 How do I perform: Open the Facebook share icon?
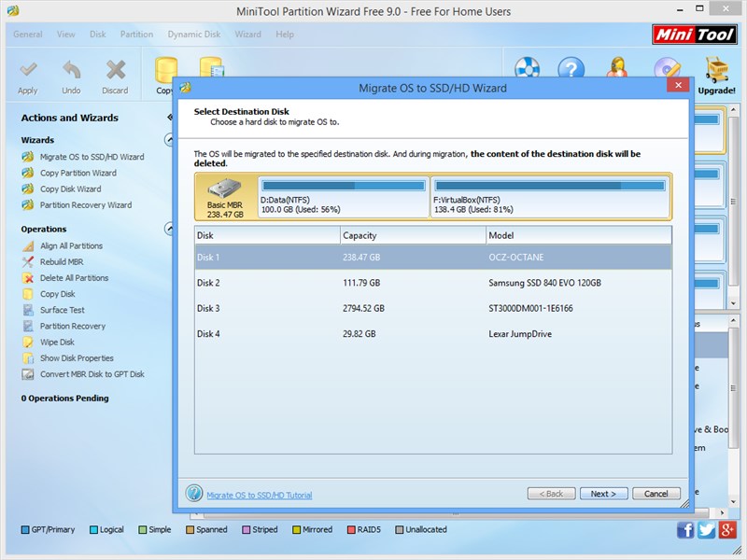tap(685, 529)
